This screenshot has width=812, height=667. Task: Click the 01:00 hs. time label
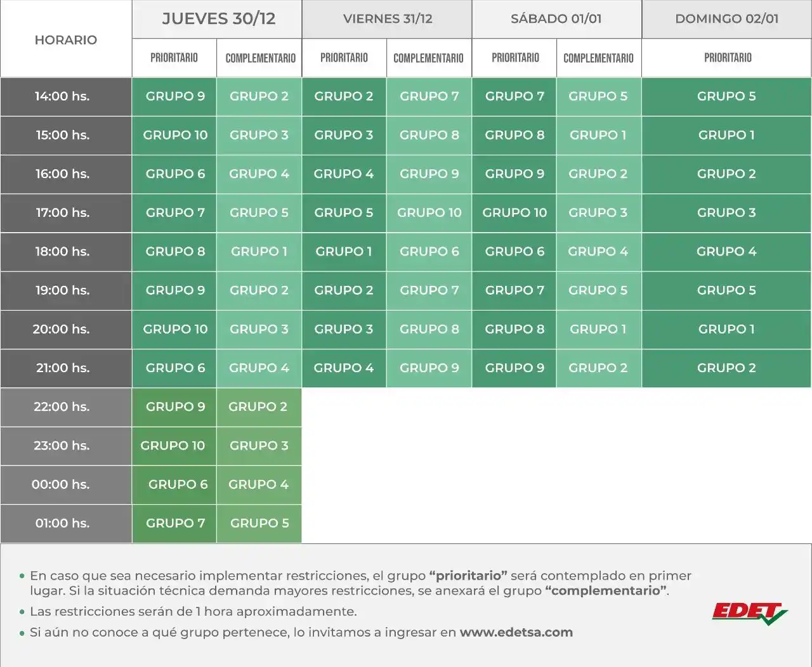pos(65,523)
